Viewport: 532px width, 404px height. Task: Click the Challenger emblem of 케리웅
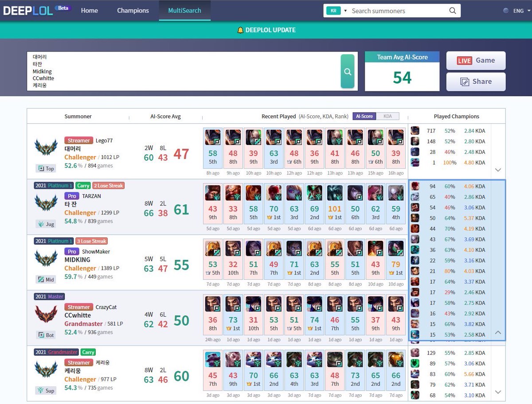coord(46,370)
